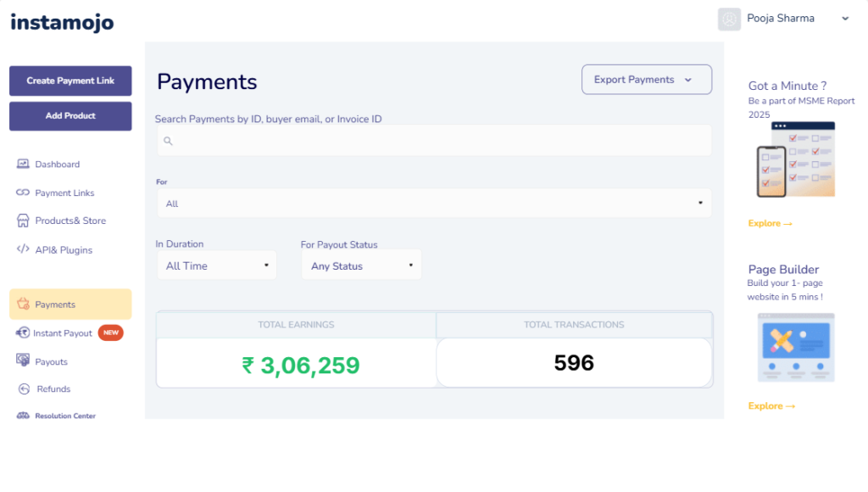
Task: Open the For filter set to All
Action: click(434, 204)
